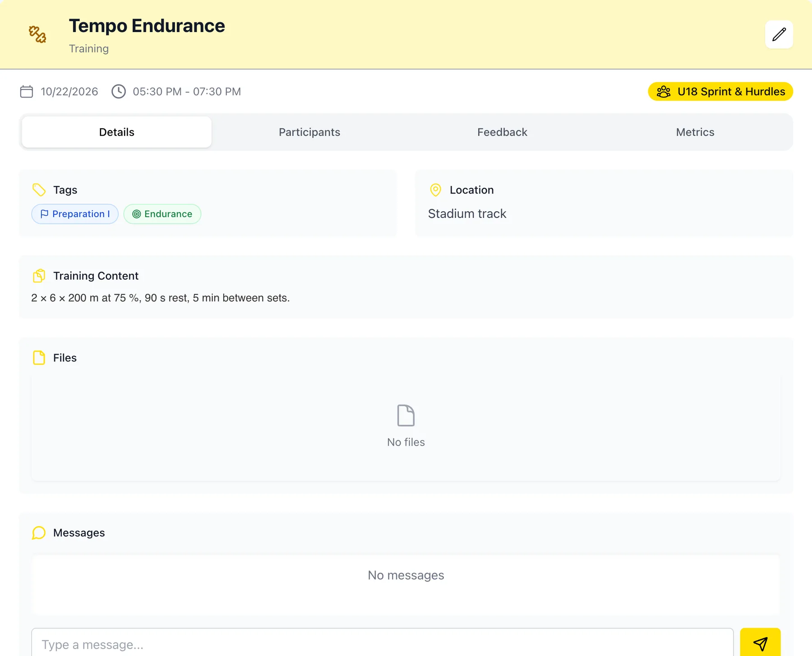
Task: Click the No files placeholder text
Action: click(406, 442)
